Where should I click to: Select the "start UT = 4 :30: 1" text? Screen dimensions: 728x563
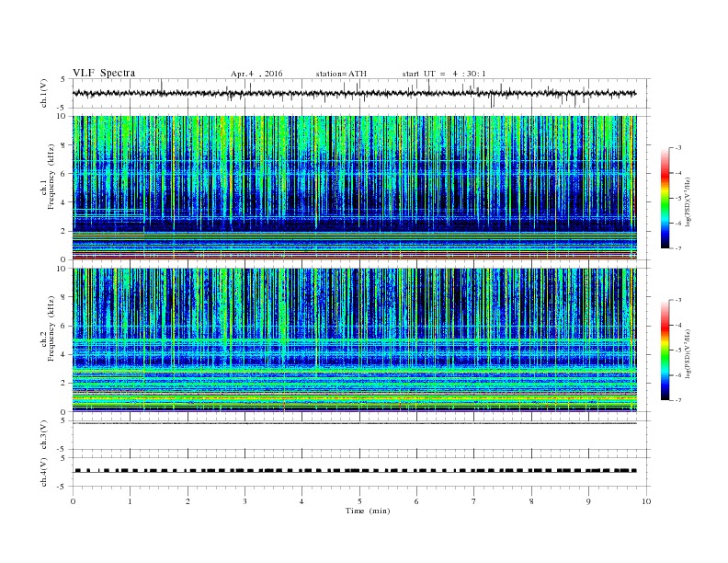pyautogui.click(x=444, y=74)
